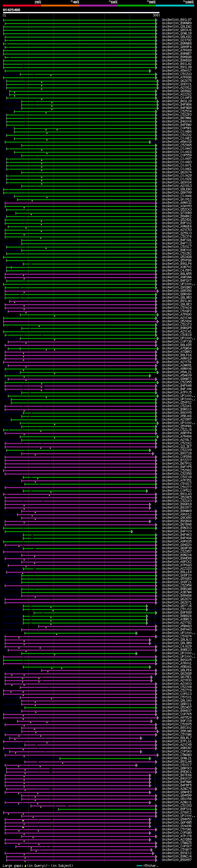Select the UniRef100_B4FRW0 label
197x868 pixels.
click(x=177, y=125)
